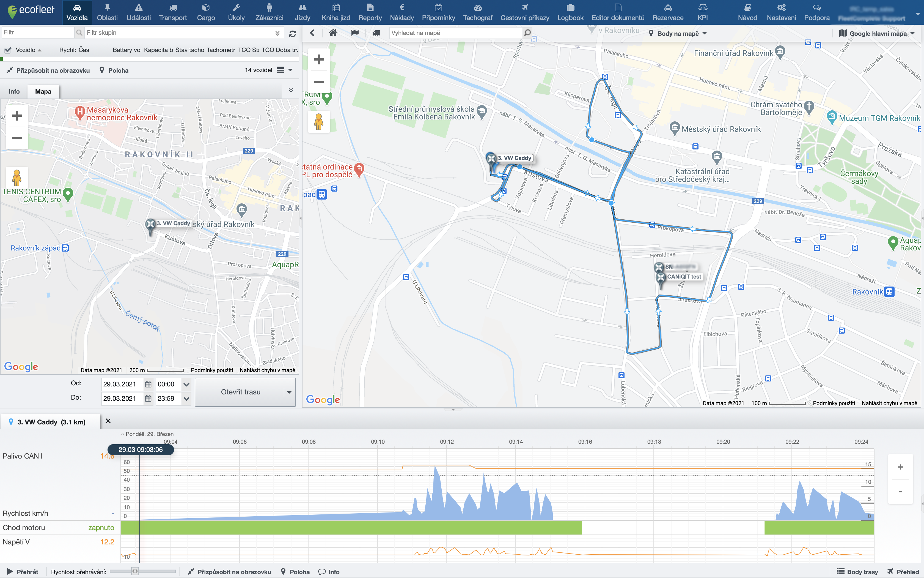This screenshot has height=578, width=924.
Task: Open the Události events section
Action: [x=139, y=12]
